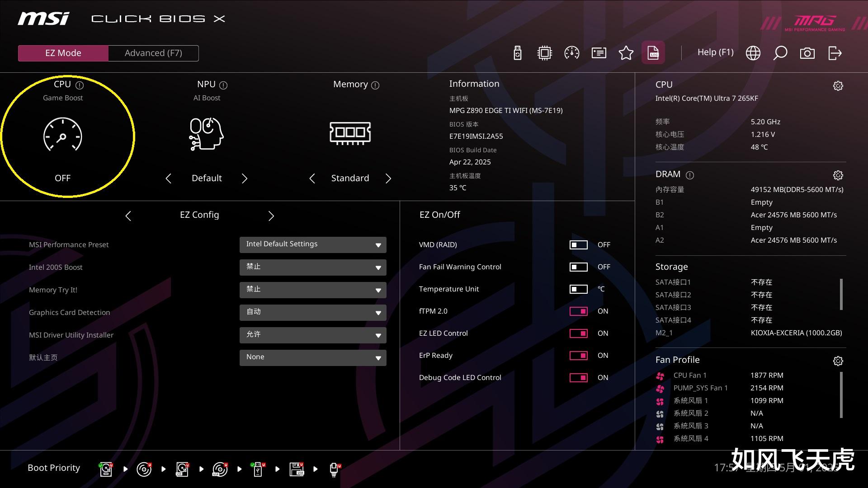Select the optical disc boot device icon

coord(144,469)
